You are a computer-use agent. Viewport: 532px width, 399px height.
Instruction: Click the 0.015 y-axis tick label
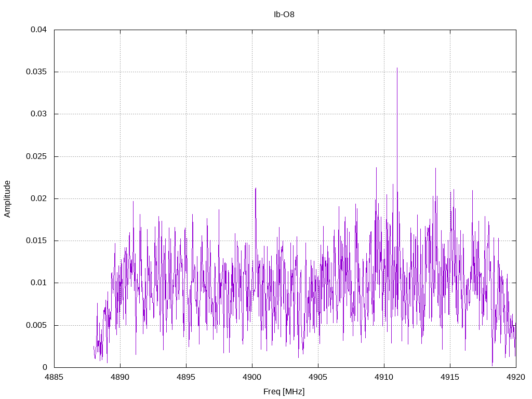pyautogui.click(x=36, y=241)
